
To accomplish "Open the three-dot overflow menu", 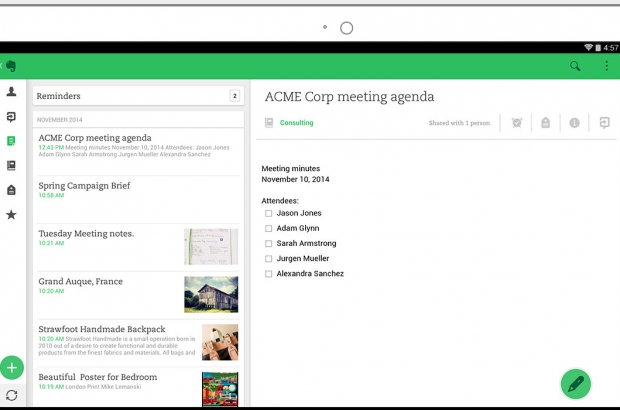I will (605, 66).
